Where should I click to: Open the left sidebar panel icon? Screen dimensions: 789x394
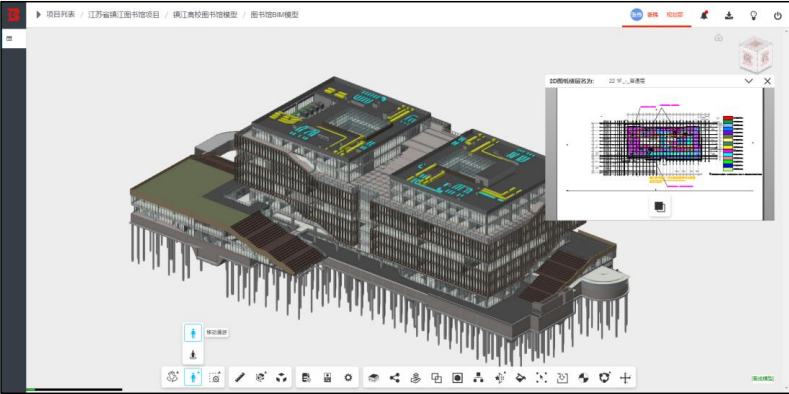[x=9, y=38]
